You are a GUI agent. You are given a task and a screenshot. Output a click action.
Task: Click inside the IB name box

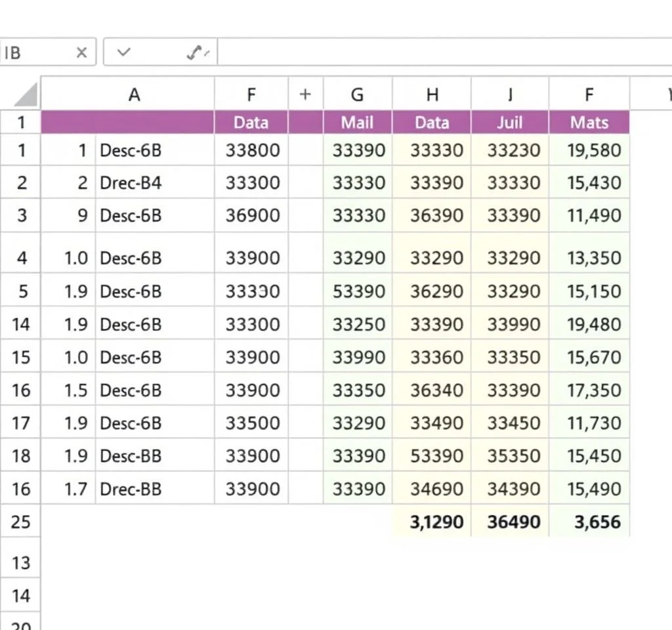33,53
